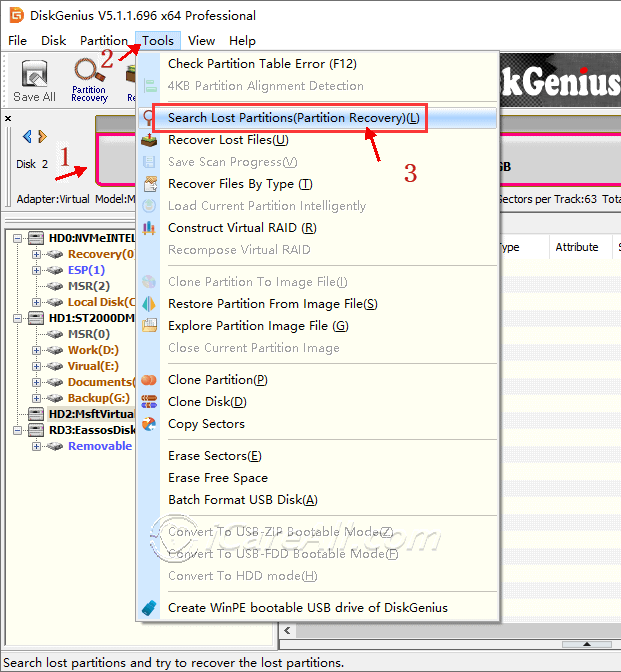621x672 pixels.
Task: Expand the Documents partition node
Action: 36,382
